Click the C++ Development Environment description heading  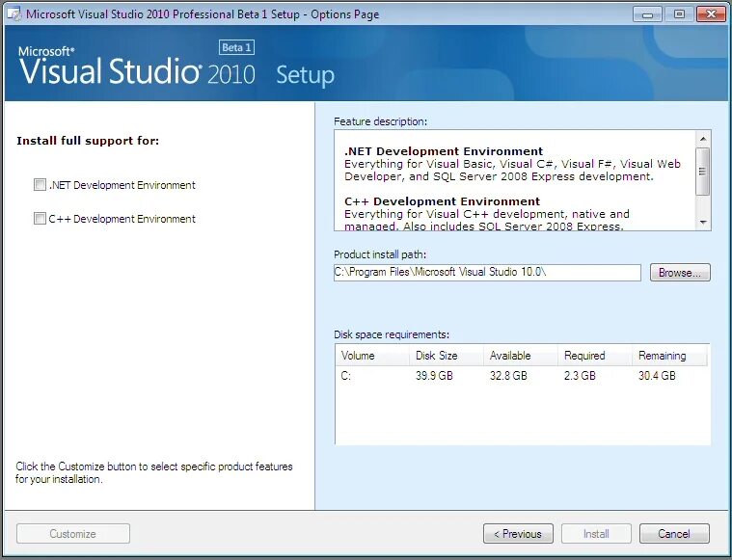(442, 201)
